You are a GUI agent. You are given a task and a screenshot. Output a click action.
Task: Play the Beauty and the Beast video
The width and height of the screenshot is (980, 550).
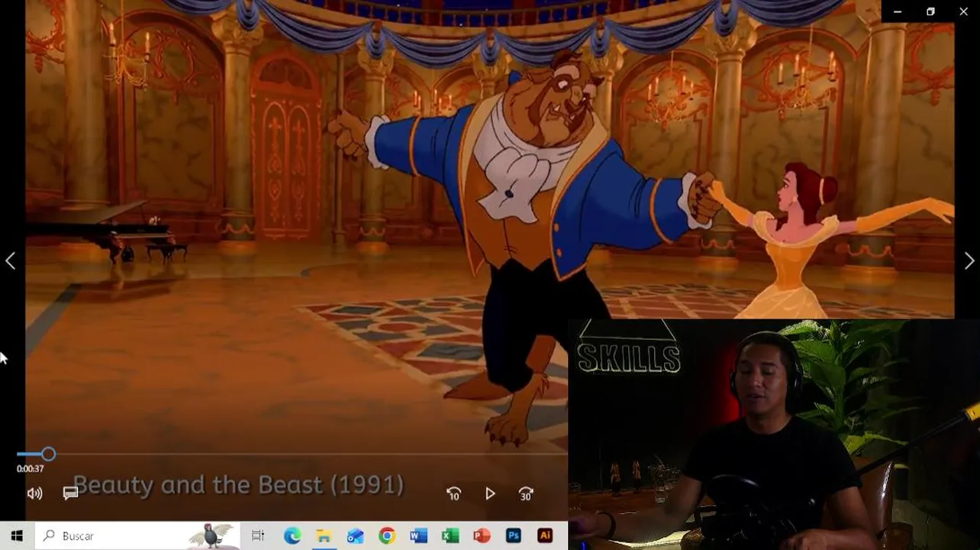[490, 494]
